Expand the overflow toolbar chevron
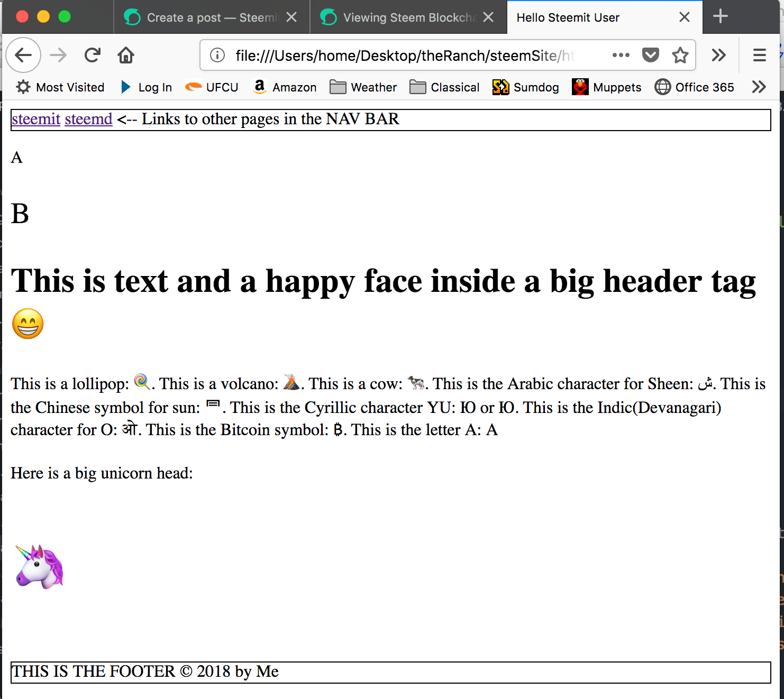Viewport: 784px width, 699px height. coord(718,55)
